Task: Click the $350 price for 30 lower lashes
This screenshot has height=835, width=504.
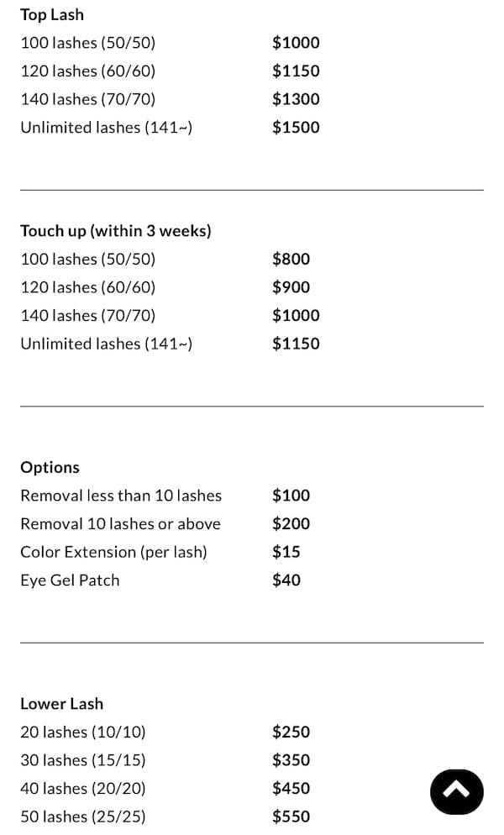Action: tap(291, 760)
